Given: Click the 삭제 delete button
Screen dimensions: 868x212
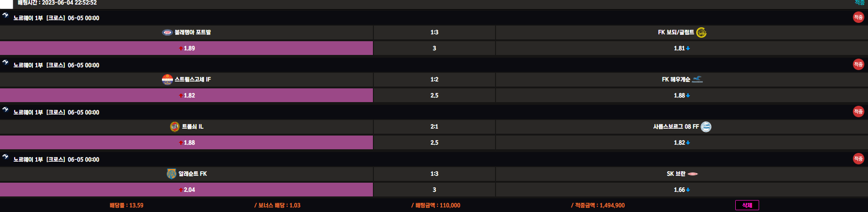Looking at the screenshot, I should (747, 205).
